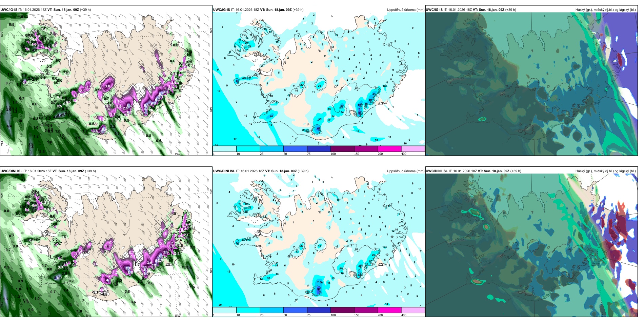Click the "Uppsöfnuð úrkoma (mm)" label on the DINI ISL panel
Image resolution: width=644 pixels, height=322 pixels.
[x=405, y=171]
